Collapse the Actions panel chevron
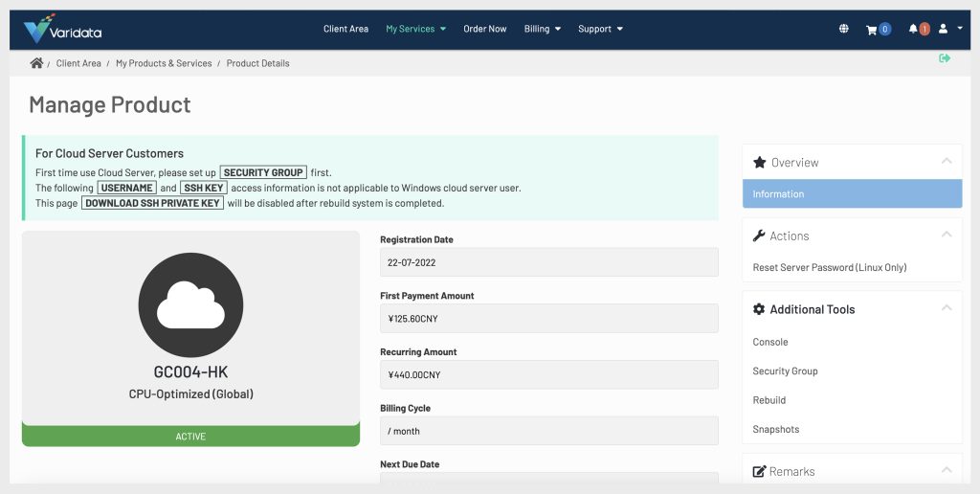Image resolution: width=980 pixels, height=494 pixels. tap(947, 235)
